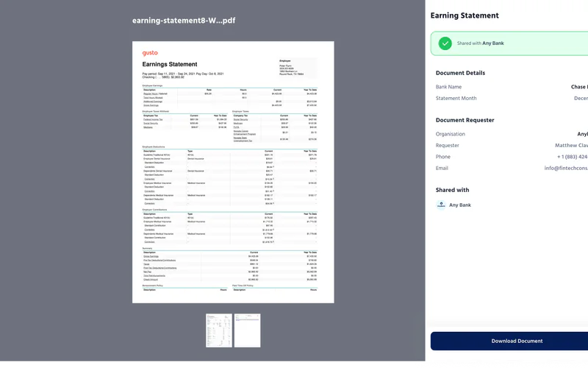Click the Document Requester heading
This screenshot has width=588, height=368.
pos(465,120)
